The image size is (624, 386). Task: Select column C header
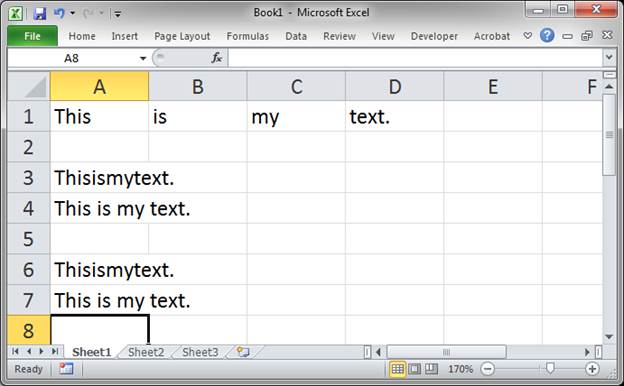pos(296,86)
